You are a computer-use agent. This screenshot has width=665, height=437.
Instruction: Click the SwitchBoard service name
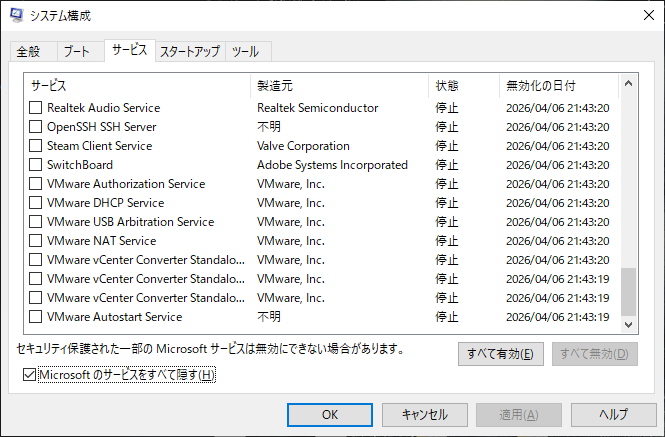(80, 165)
